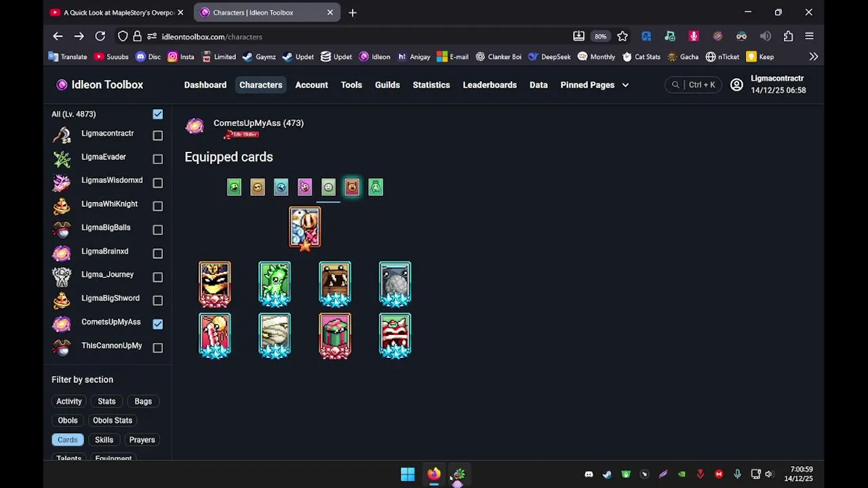Screen dimensions: 868x488
Task: Filter by Prayers section
Action: 142,440
